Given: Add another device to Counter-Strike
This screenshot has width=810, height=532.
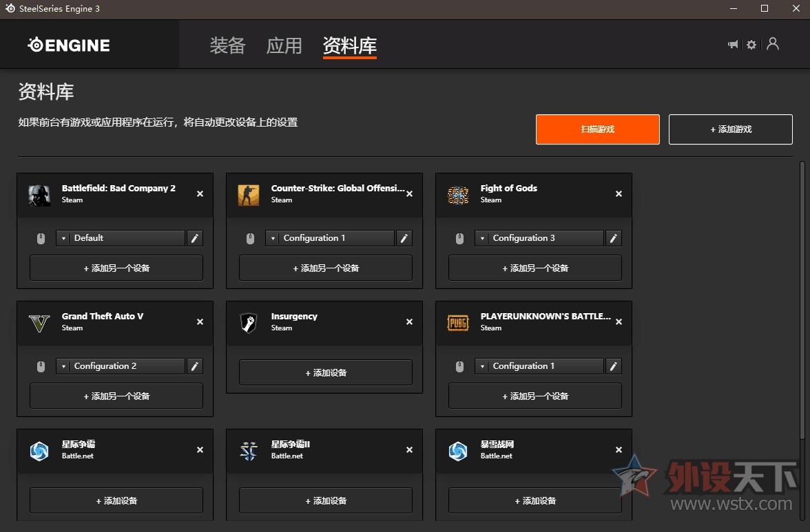Looking at the screenshot, I should click(x=325, y=268).
